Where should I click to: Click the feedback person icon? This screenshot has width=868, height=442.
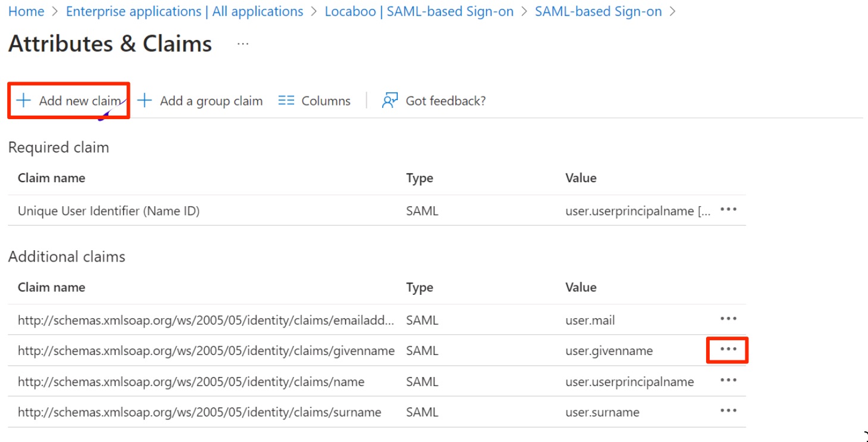[390, 101]
